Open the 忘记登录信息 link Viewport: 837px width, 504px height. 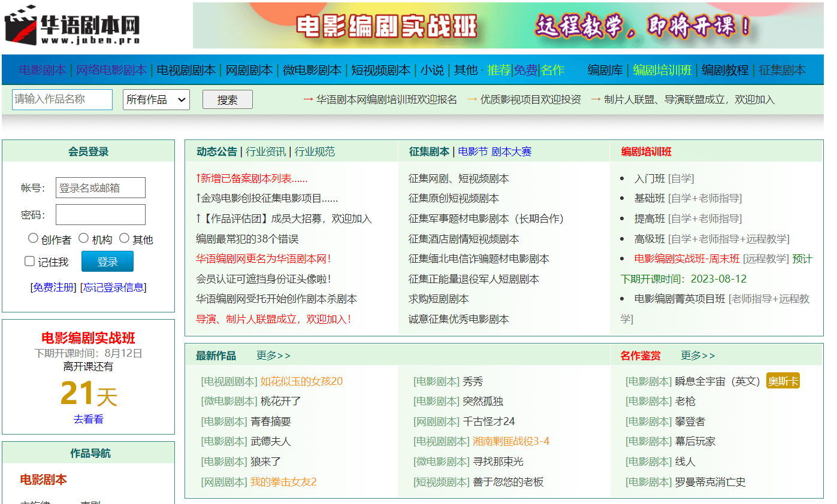tap(112, 287)
